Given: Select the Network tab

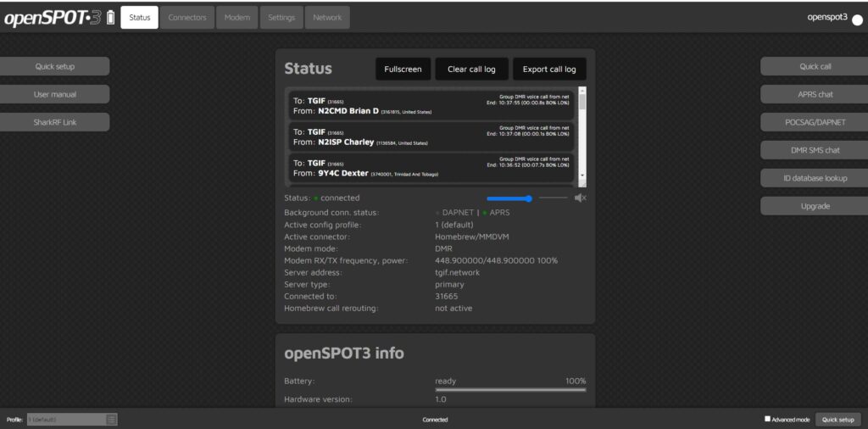Looking at the screenshot, I should [328, 18].
